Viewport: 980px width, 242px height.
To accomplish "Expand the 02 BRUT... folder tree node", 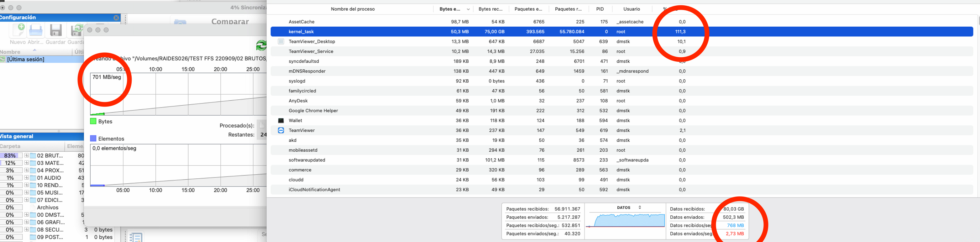I will (27, 155).
